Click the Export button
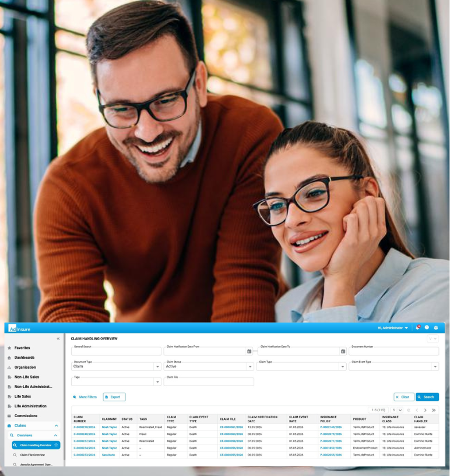The width and height of the screenshot is (450, 476). tap(114, 397)
